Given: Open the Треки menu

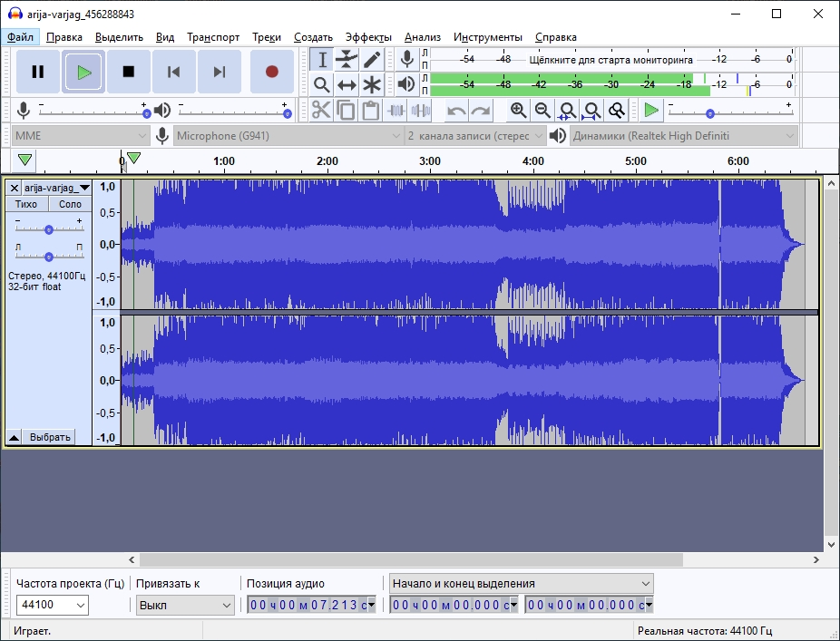Looking at the screenshot, I should pyautogui.click(x=267, y=37).
